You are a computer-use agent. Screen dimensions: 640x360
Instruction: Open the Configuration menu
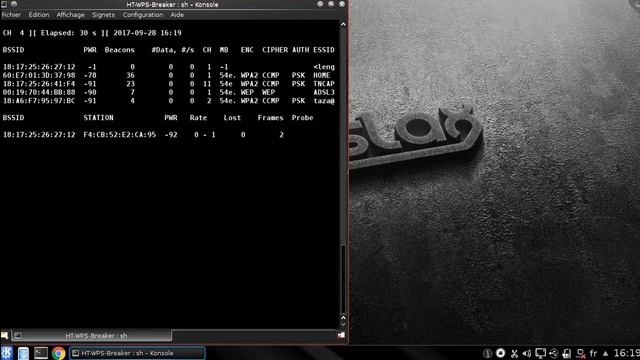(142, 15)
